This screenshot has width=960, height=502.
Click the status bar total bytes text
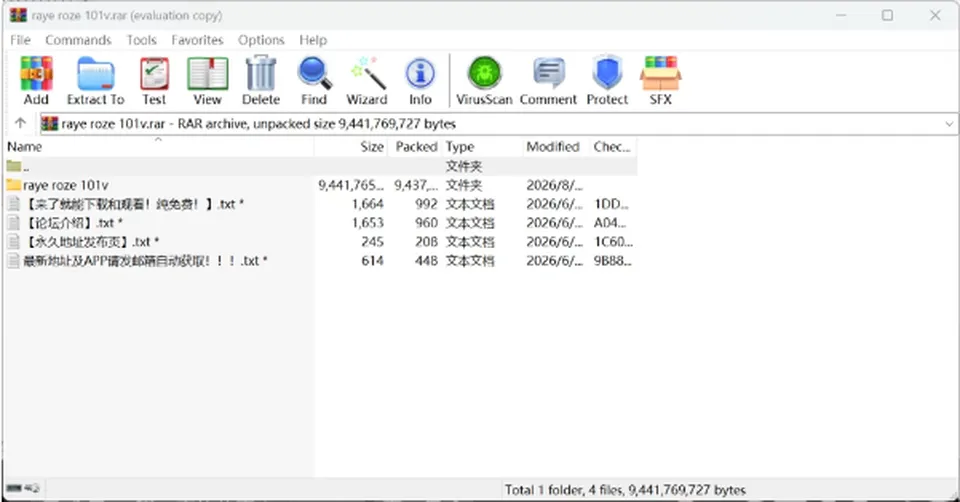point(625,490)
